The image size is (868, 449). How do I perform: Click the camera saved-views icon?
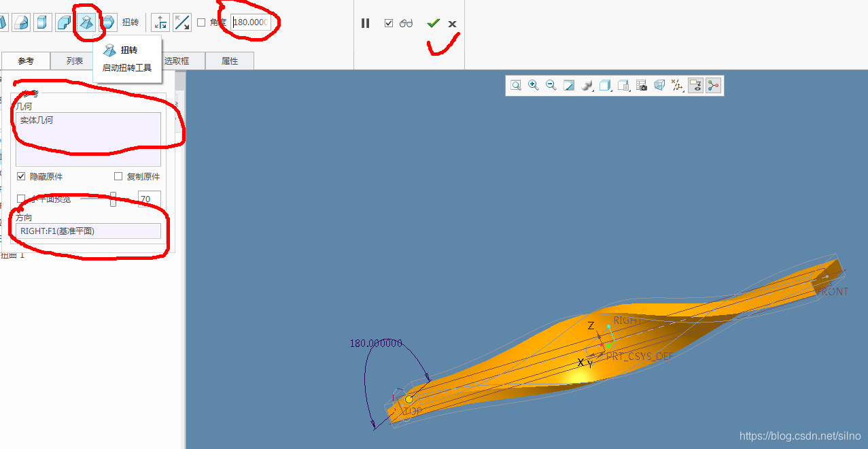pyautogui.click(x=642, y=85)
